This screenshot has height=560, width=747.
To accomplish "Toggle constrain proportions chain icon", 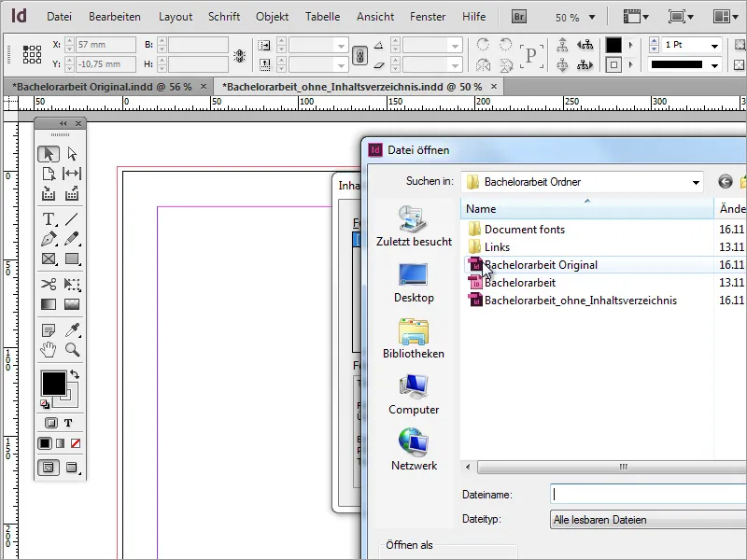I will (359, 56).
